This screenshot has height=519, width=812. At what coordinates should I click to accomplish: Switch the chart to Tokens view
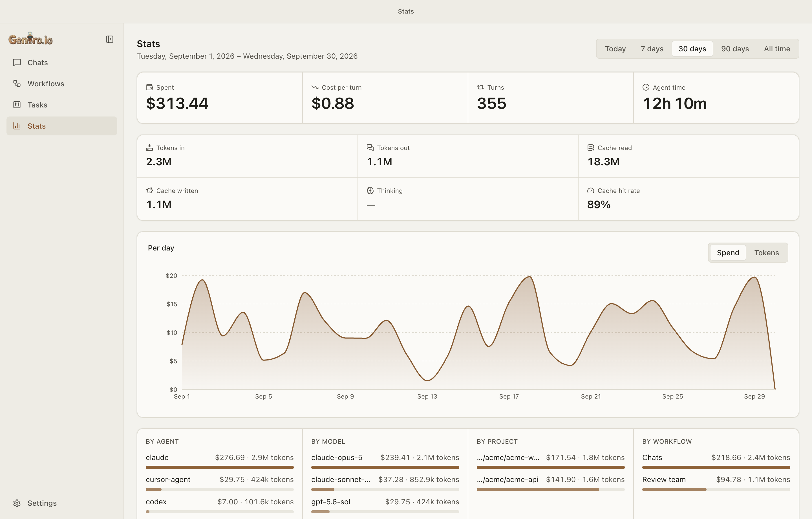766,252
